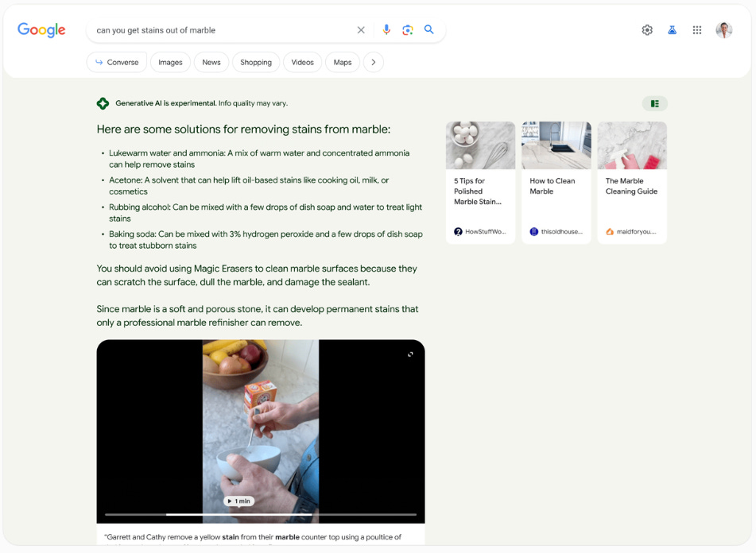
Task: Start voice search with the microphone icon
Action: click(386, 30)
